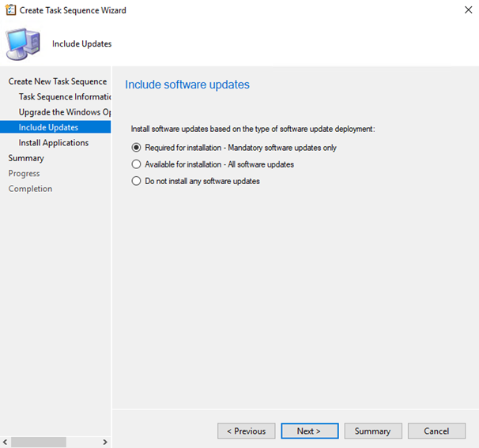Click the sidebar scroll right arrow

point(105,442)
